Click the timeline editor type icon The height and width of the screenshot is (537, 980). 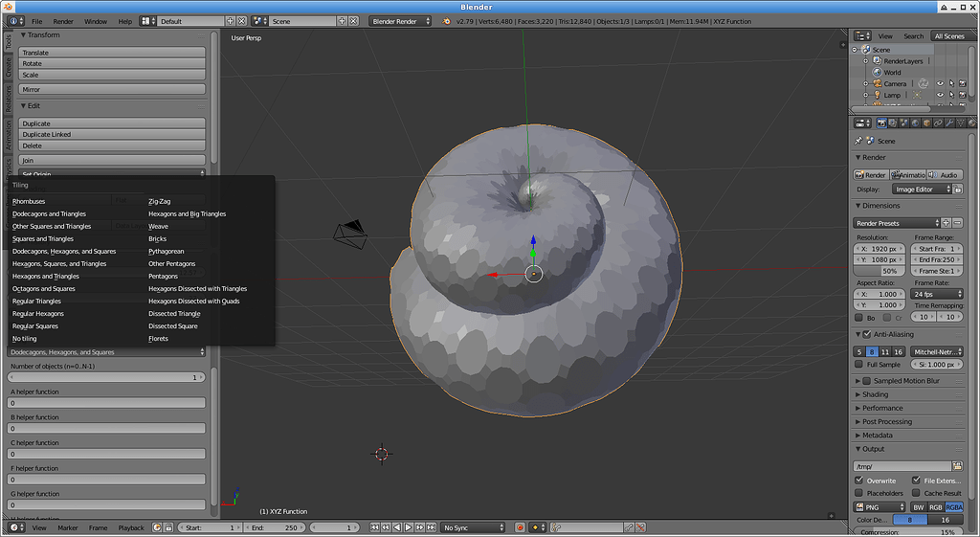tap(16, 527)
